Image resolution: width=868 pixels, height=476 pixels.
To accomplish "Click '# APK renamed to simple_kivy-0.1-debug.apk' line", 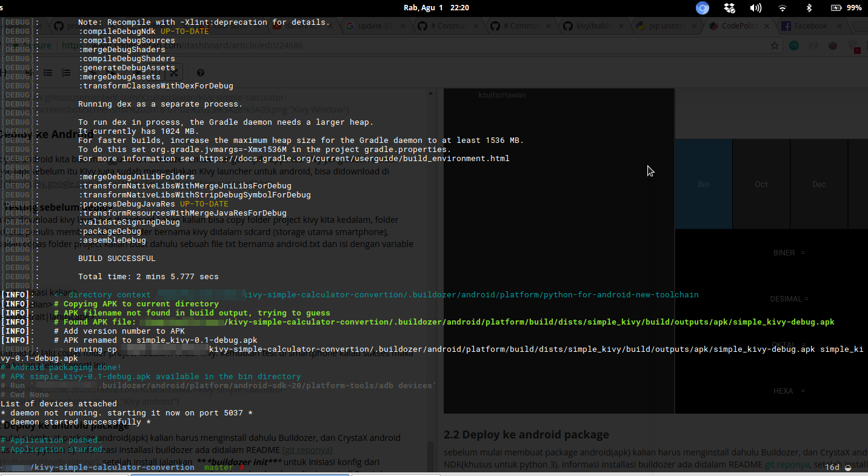I will (156, 340).
